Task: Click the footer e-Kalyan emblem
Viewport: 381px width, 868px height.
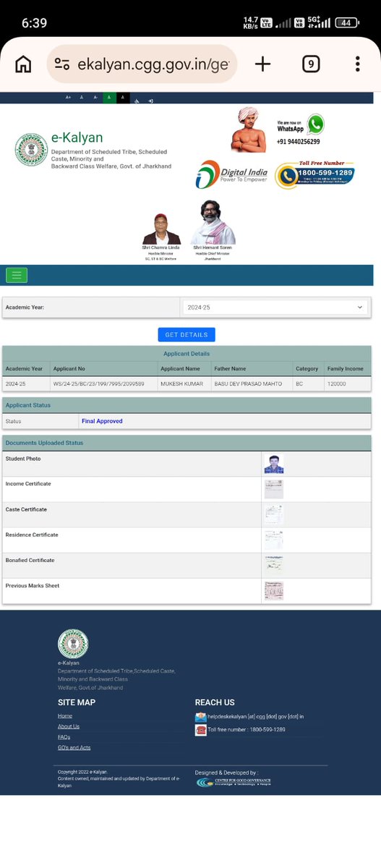Action: point(73,644)
